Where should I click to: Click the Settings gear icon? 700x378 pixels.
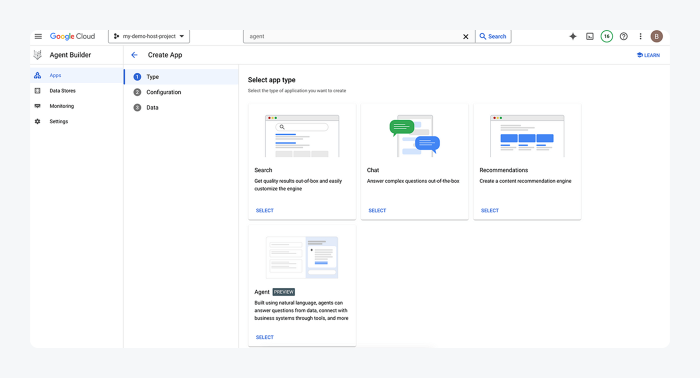point(38,121)
